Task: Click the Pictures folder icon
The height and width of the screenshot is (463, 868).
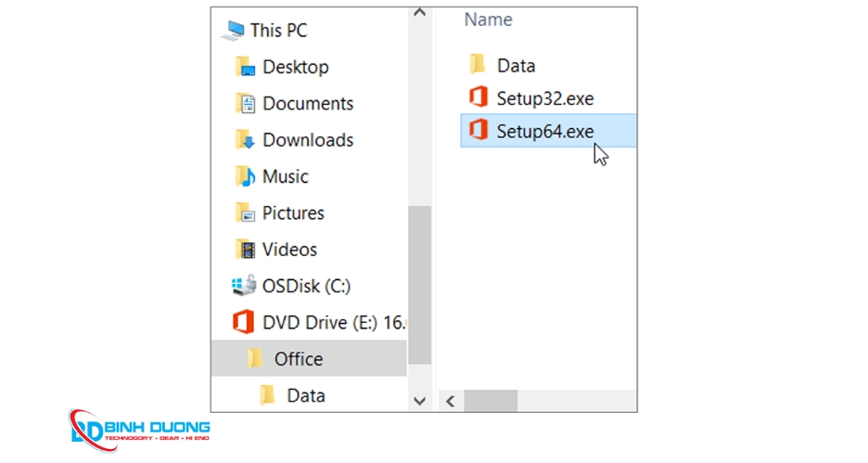Action: (x=245, y=213)
